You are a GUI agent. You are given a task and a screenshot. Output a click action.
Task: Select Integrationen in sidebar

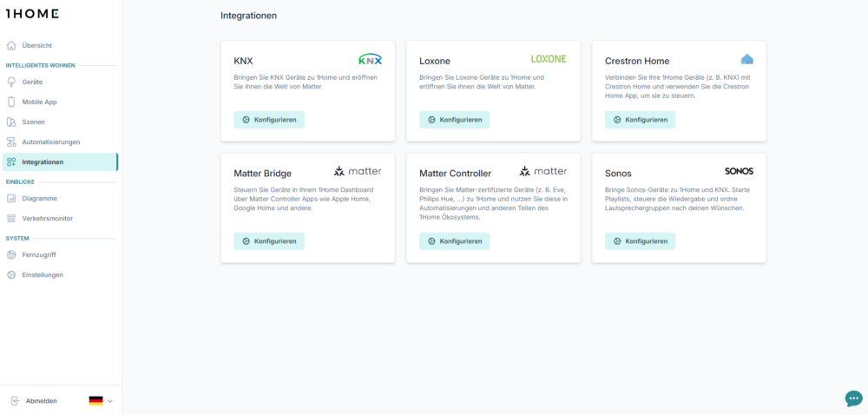pyautogui.click(x=61, y=162)
